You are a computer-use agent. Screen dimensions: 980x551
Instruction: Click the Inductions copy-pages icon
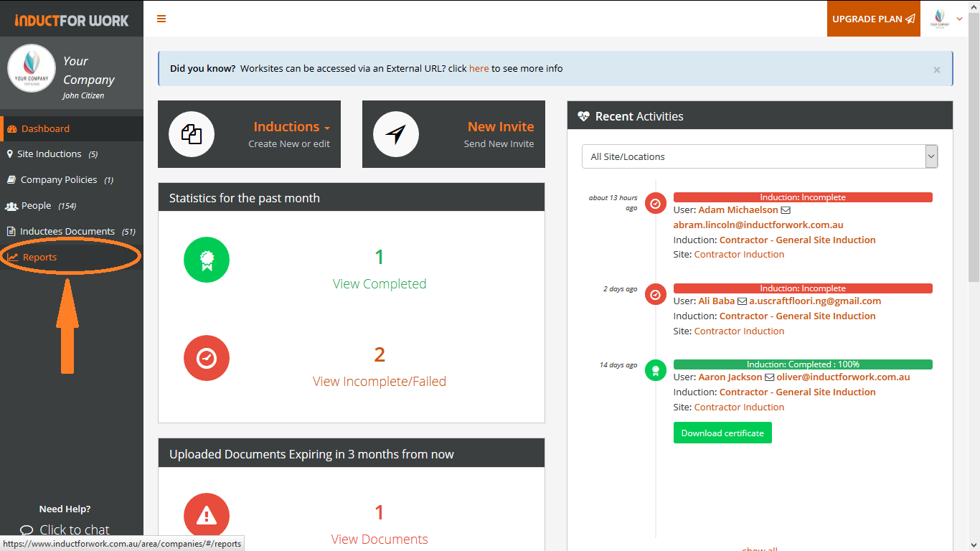click(x=192, y=134)
